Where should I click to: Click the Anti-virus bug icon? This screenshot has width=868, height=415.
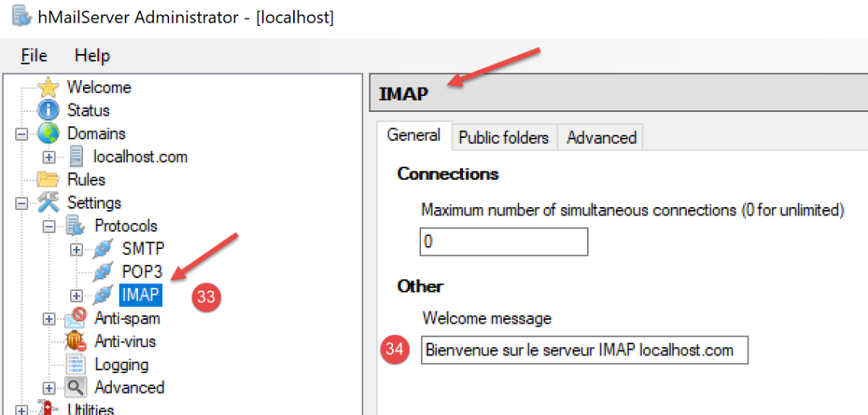[x=75, y=342]
